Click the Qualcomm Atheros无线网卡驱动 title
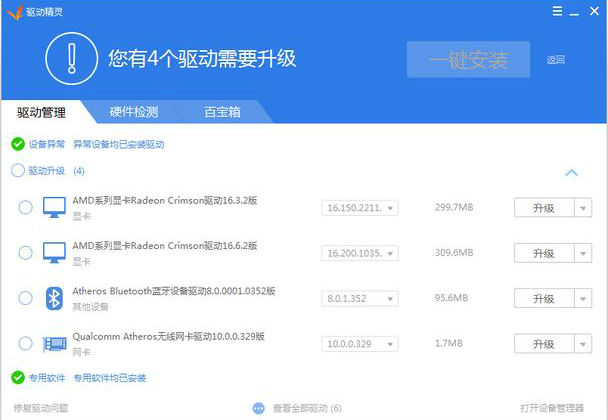608x420 pixels. point(168,336)
